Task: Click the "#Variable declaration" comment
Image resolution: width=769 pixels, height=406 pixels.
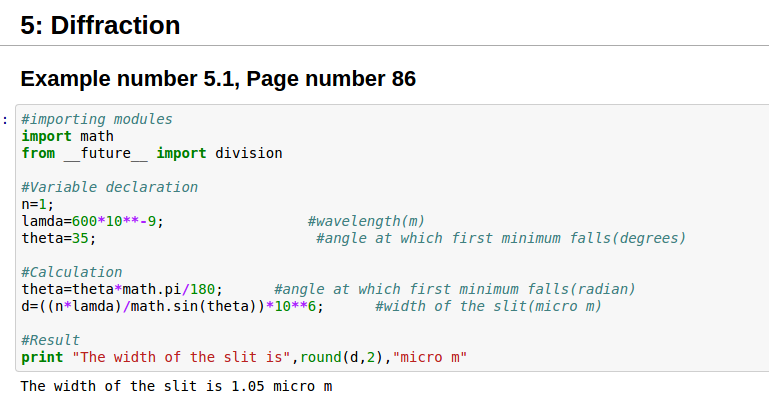Action: [x=110, y=187]
